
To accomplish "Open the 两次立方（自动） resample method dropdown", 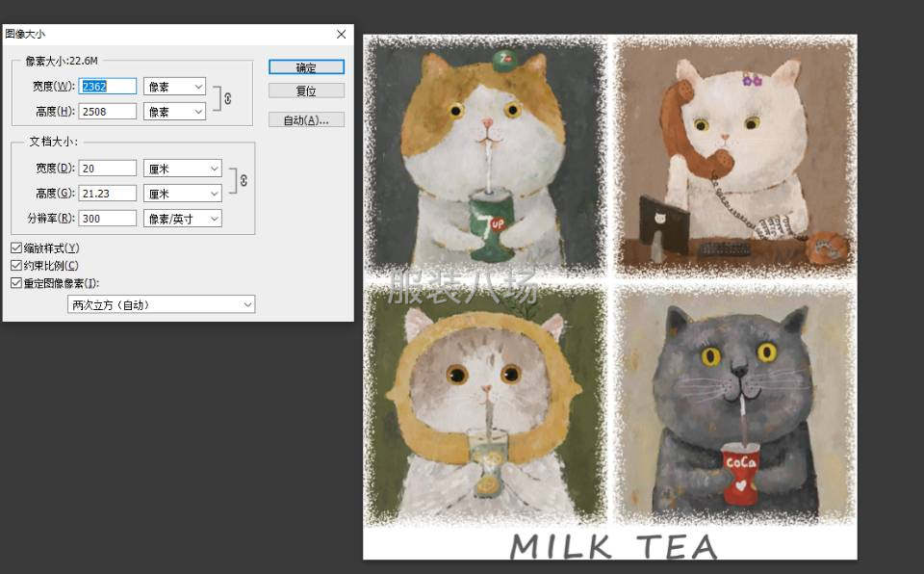I will (x=162, y=304).
